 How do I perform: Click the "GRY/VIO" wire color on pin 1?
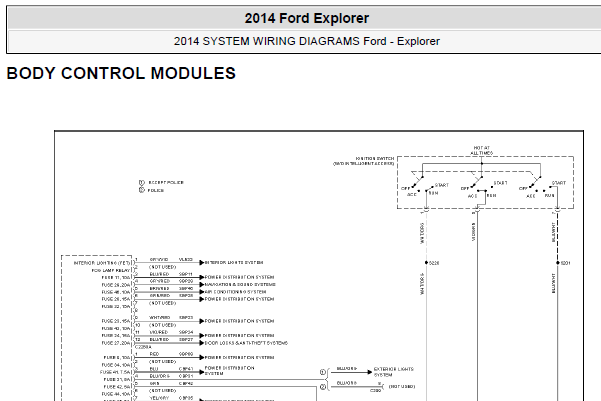click(159, 260)
